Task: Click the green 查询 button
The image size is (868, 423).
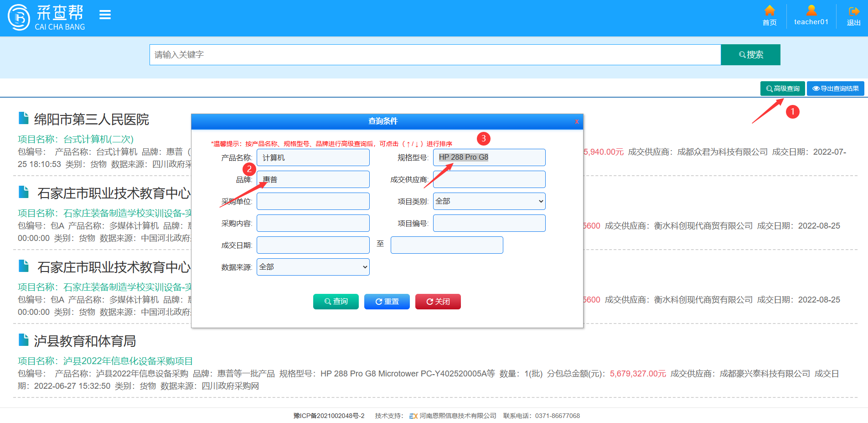Action: (x=336, y=302)
